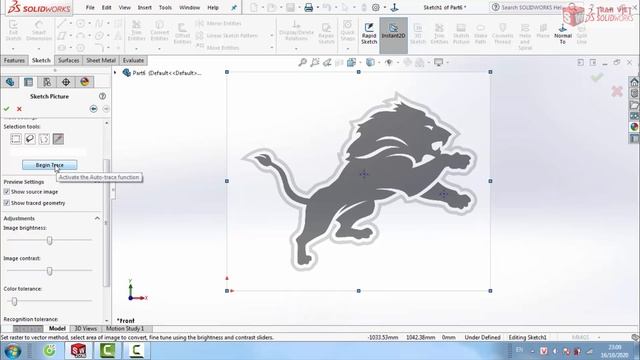Open Sketch Picture help question mark

coord(102,96)
